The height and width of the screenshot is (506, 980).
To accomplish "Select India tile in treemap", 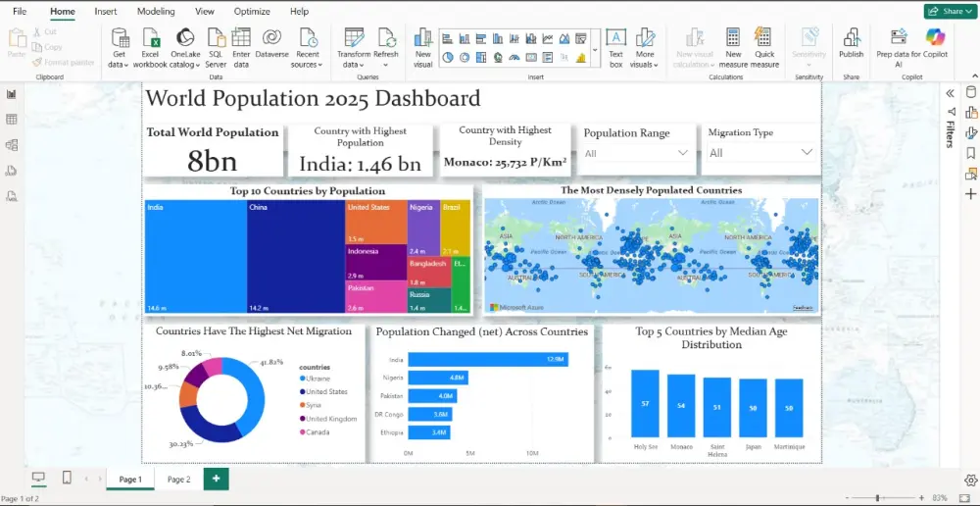I will (x=196, y=257).
